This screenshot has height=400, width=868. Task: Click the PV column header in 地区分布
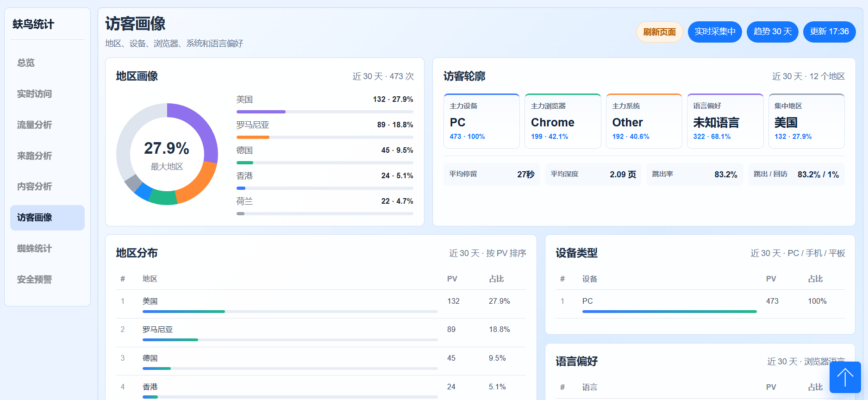click(x=452, y=279)
